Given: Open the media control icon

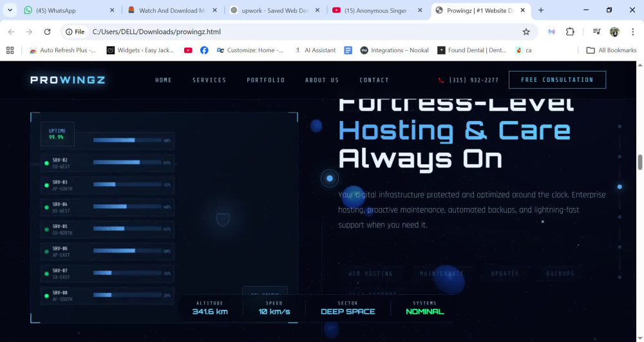Looking at the screenshot, I should point(597,32).
